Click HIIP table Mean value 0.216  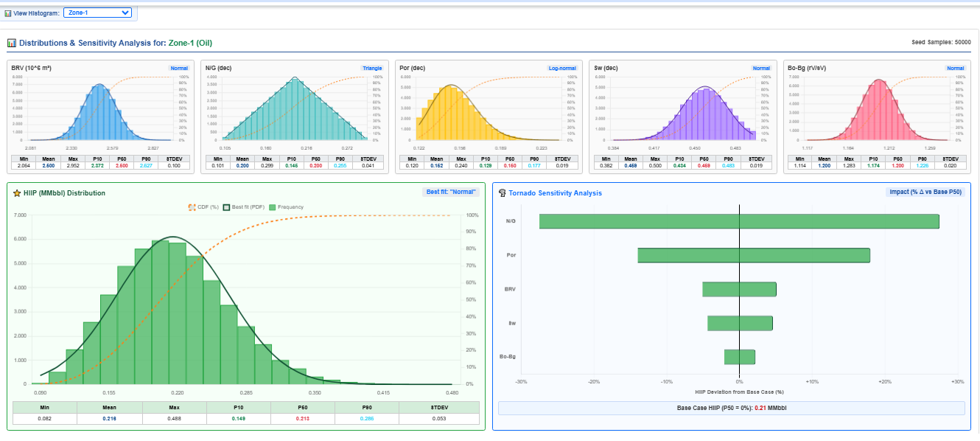point(109,419)
